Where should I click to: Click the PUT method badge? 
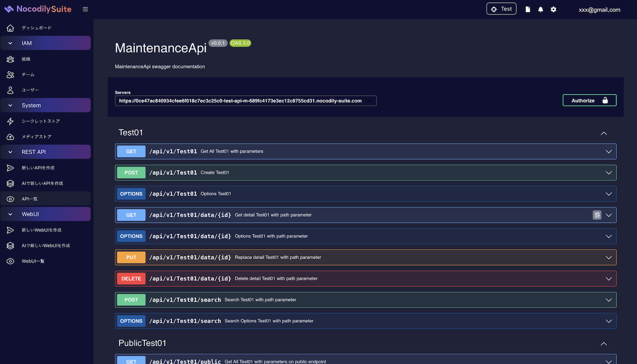tap(131, 257)
